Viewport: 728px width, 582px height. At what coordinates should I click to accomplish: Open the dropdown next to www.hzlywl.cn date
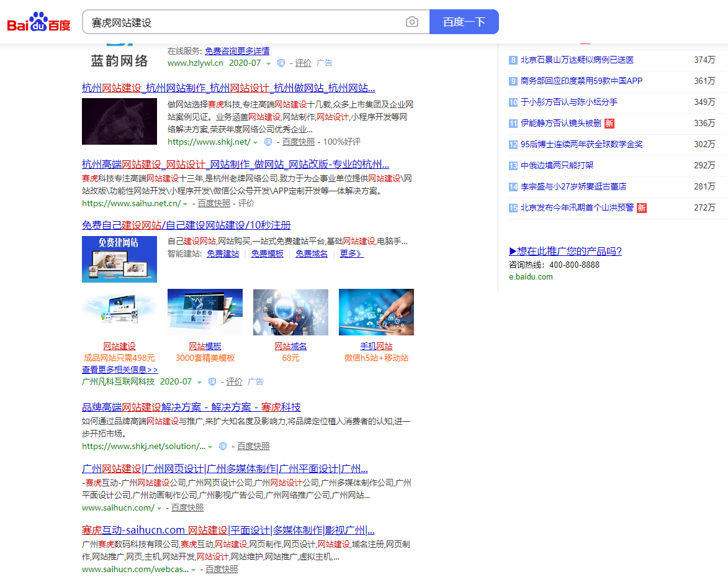point(268,63)
